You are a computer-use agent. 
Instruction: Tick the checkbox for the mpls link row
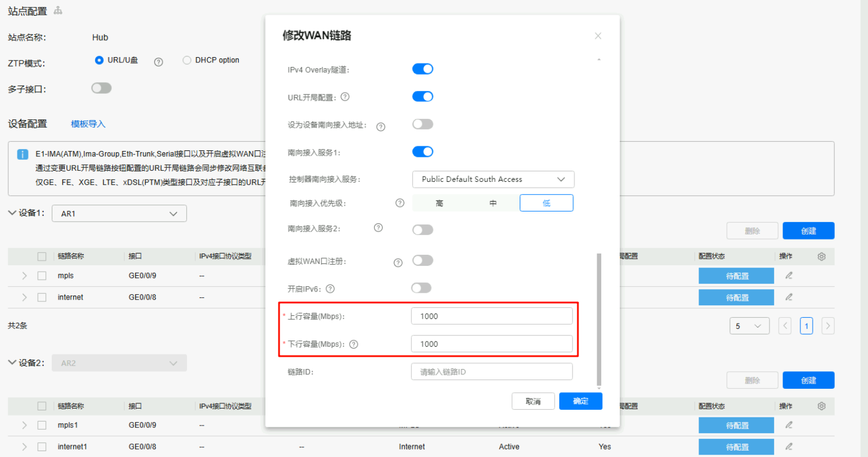(42, 276)
